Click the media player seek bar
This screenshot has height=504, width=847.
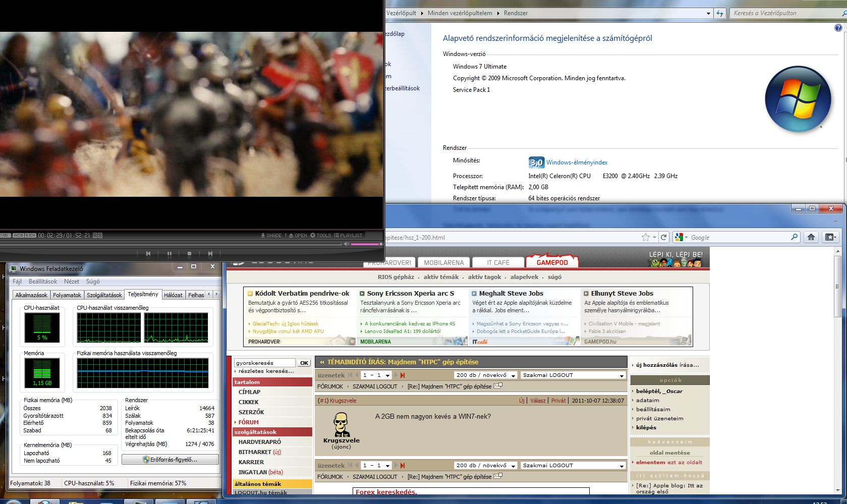click(172, 244)
